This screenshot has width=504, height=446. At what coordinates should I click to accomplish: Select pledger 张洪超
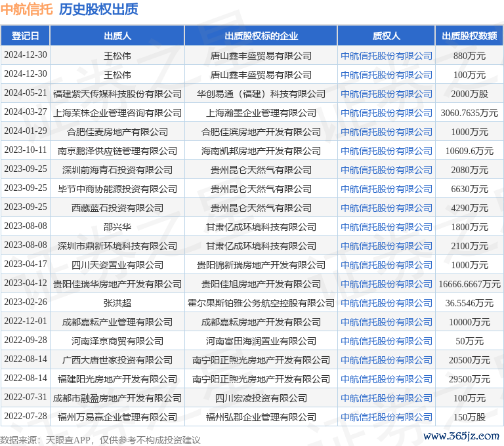[117, 302]
